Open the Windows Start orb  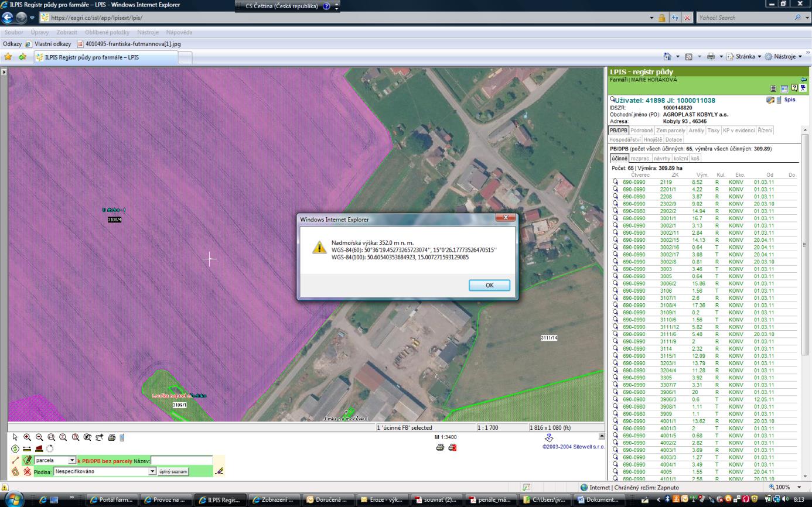tap(14, 499)
